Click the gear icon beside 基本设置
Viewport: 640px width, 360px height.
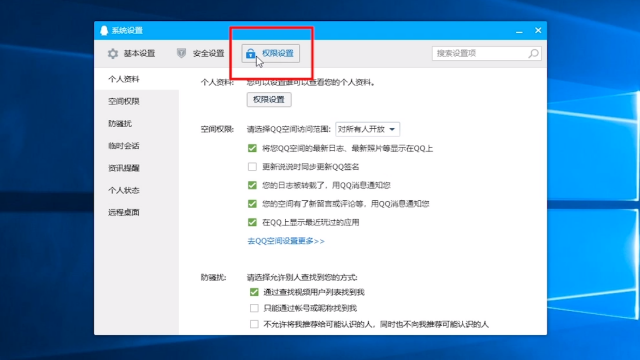113,53
